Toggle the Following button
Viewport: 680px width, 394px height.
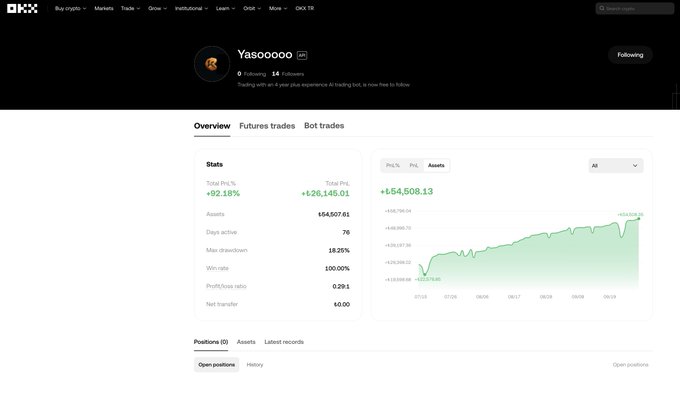[x=630, y=55]
